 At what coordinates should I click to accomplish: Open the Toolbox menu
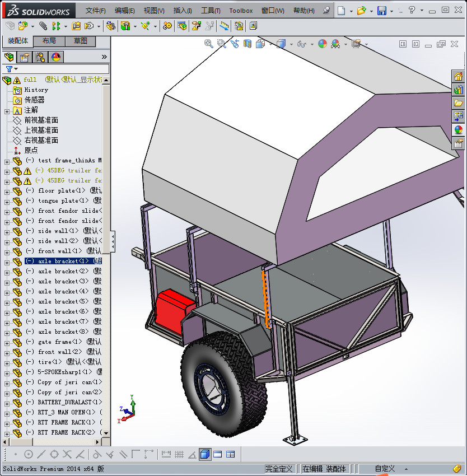pos(241,11)
